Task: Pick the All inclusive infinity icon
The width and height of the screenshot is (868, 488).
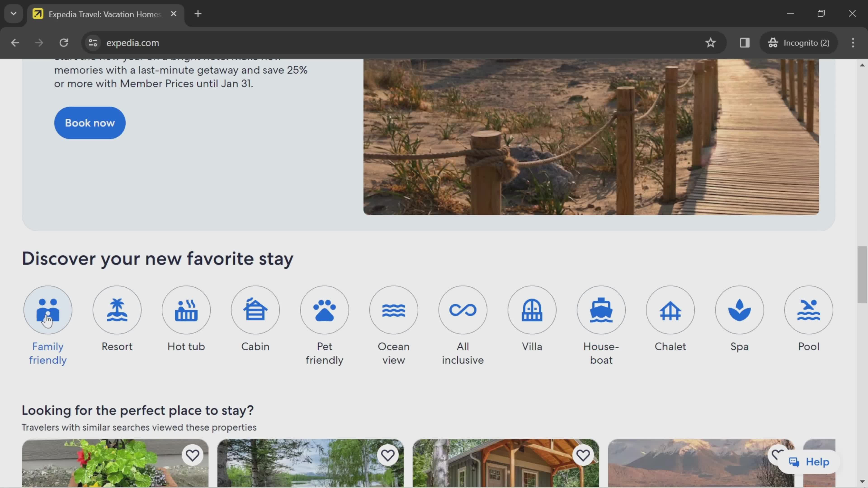Action: click(463, 310)
